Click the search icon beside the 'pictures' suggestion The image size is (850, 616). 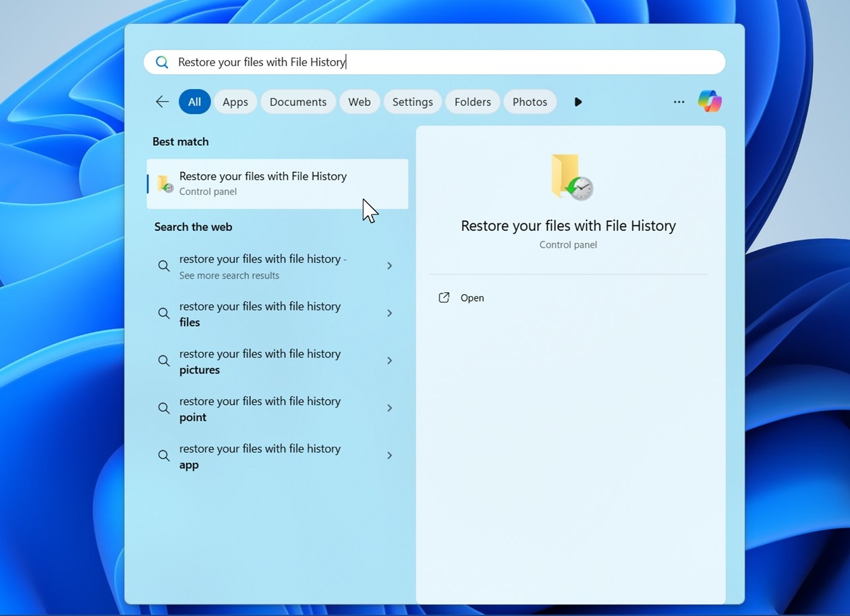164,360
